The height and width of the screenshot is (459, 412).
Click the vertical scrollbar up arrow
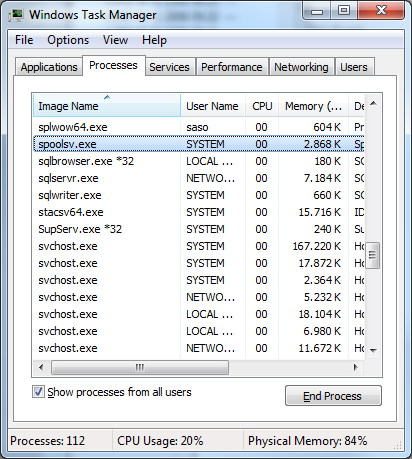tap(373, 103)
